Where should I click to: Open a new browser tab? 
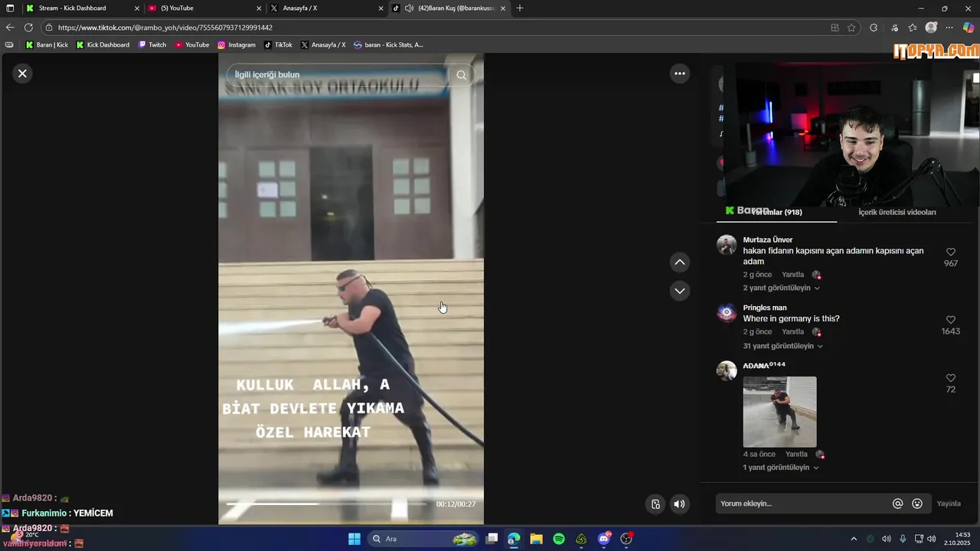click(x=520, y=8)
